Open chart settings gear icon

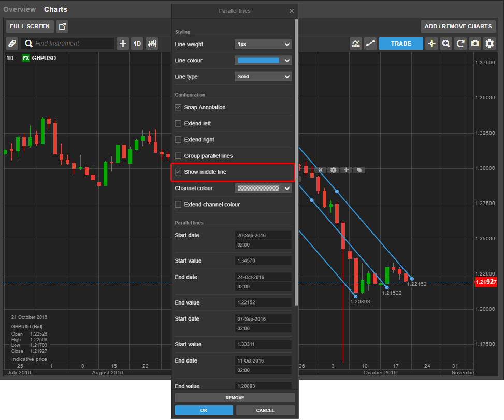pyautogui.click(x=489, y=44)
